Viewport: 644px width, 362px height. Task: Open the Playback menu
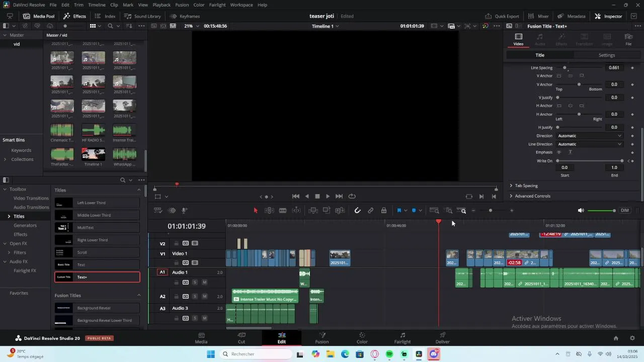click(x=162, y=5)
